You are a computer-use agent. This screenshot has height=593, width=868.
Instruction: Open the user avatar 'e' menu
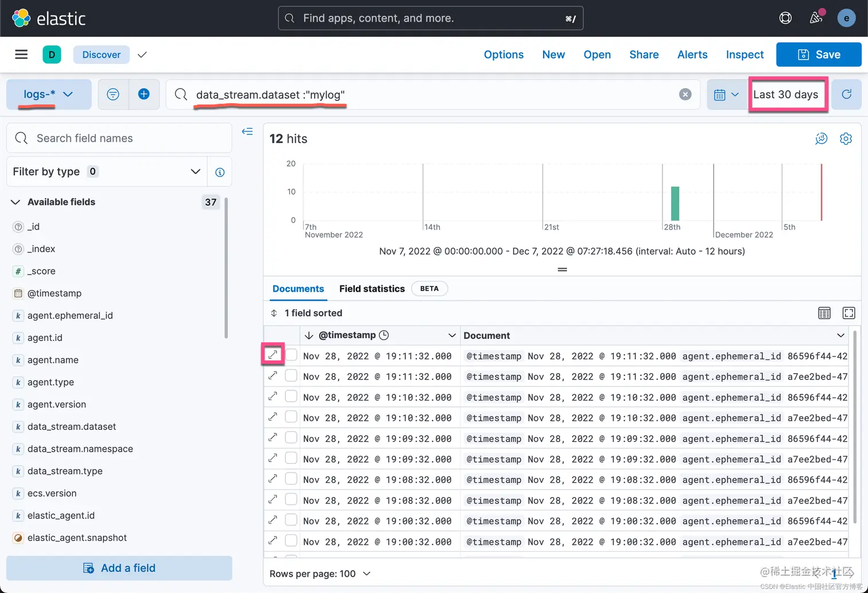846,18
